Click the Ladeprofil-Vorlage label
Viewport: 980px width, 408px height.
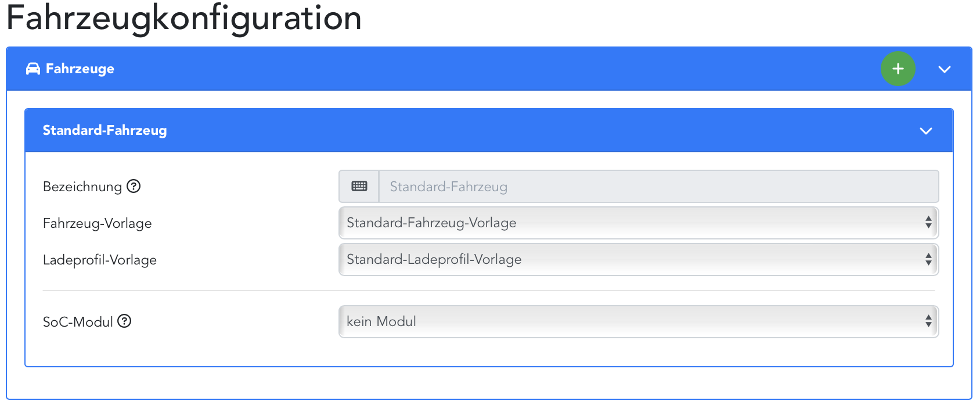[x=100, y=260]
